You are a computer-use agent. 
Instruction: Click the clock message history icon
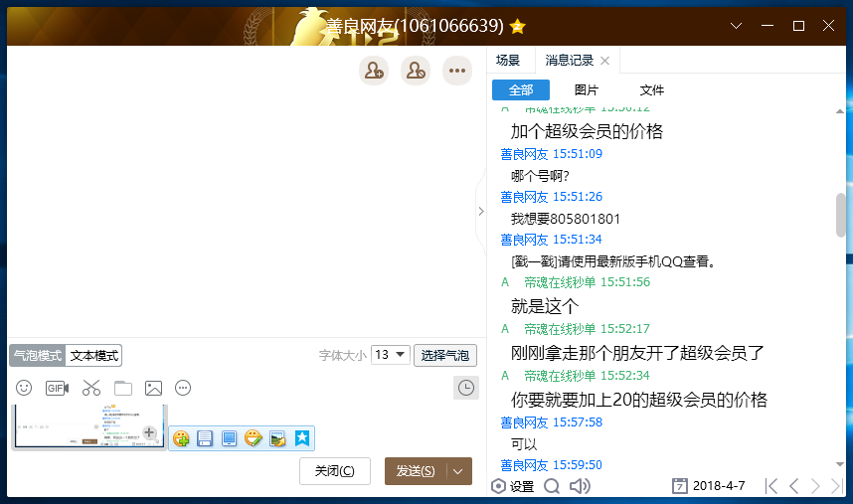click(x=466, y=388)
